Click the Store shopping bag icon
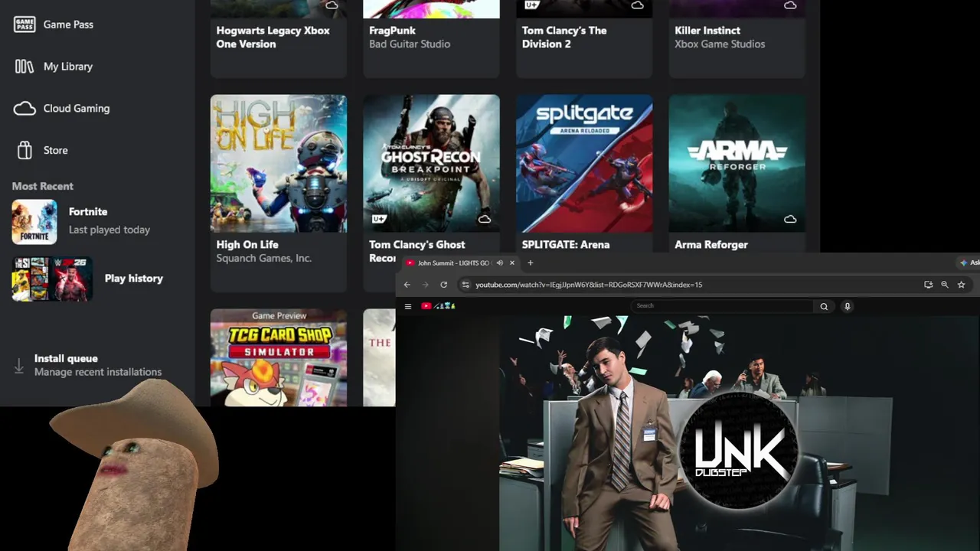Screen dimensions: 980x551 (x=24, y=150)
